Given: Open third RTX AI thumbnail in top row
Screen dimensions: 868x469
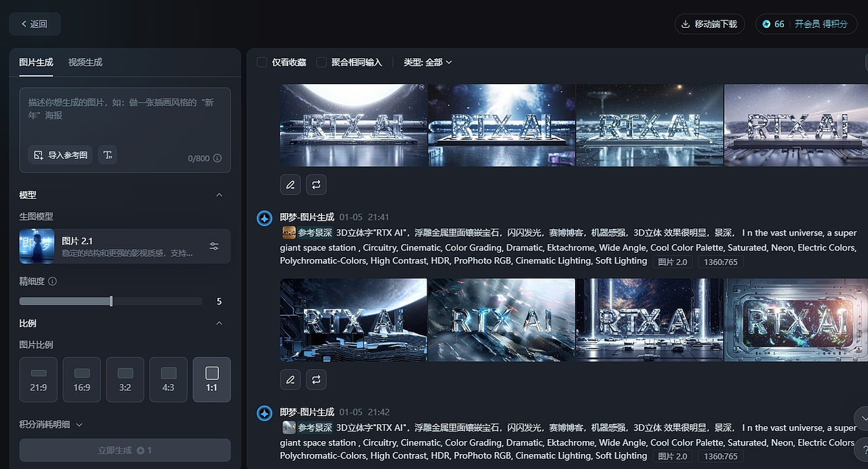Looking at the screenshot, I should 650,125.
